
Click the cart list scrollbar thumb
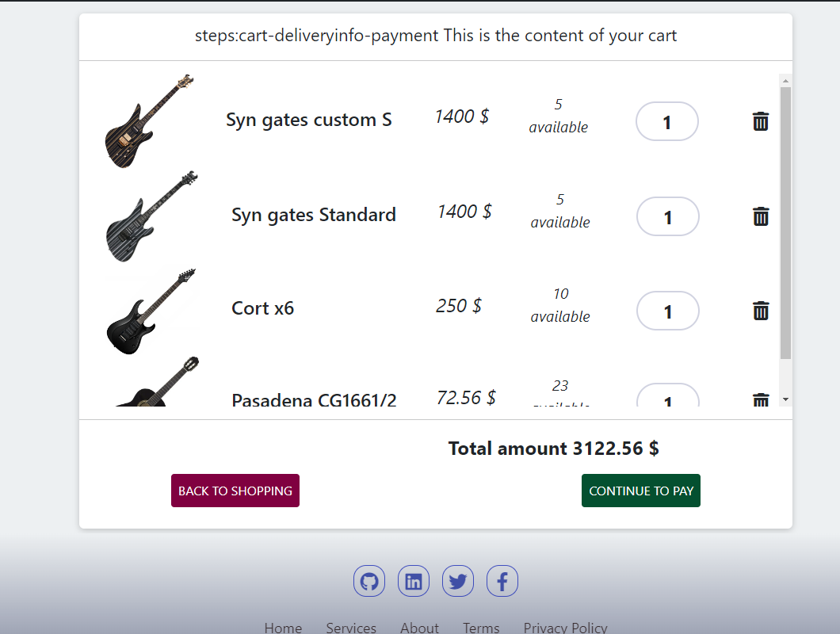coord(785,222)
